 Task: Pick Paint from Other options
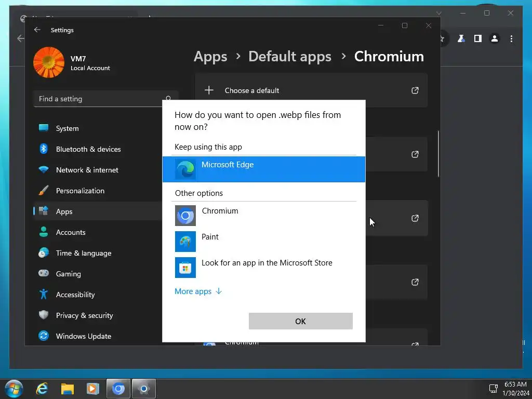point(263,242)
